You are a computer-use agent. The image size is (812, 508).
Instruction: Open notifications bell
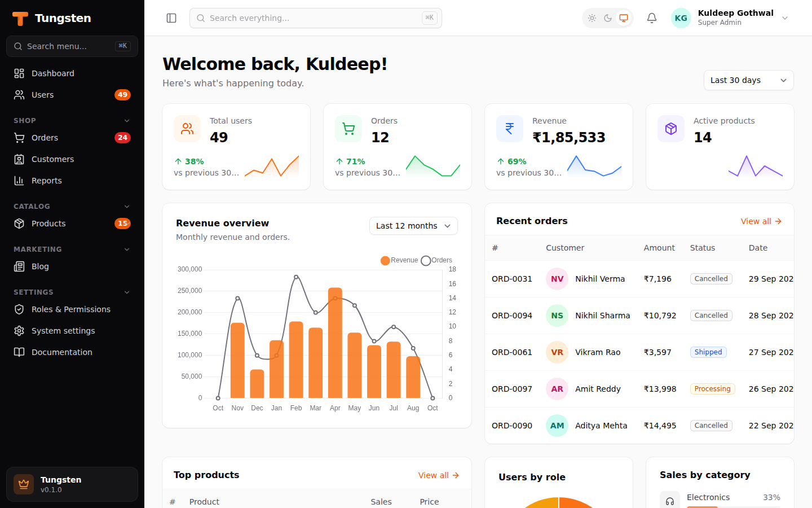(x=652, y=18)
